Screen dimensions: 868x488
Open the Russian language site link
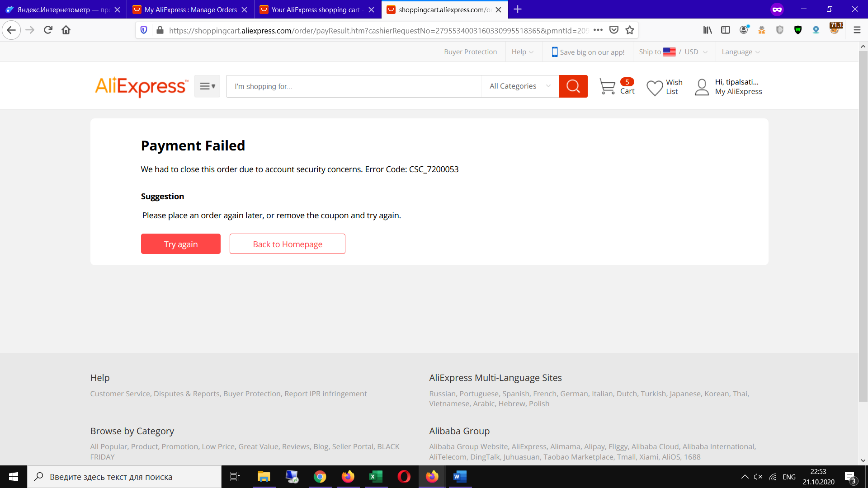pos(442,394)
